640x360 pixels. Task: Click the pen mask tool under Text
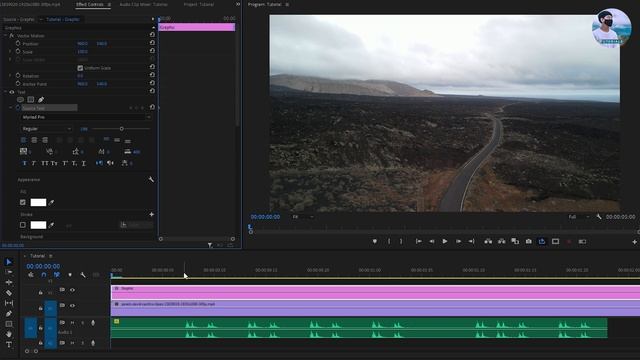[x=41, y=100]
